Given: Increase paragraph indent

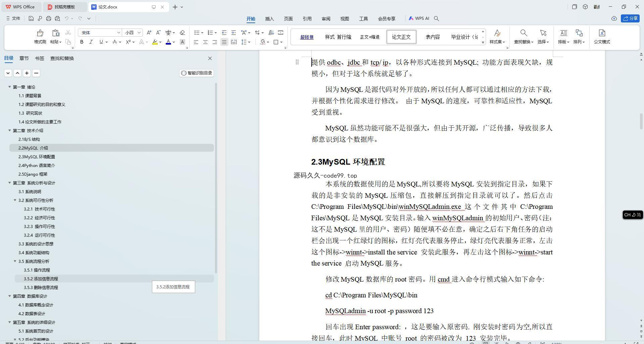Looking at the screenshot, I should click(233, 33).
